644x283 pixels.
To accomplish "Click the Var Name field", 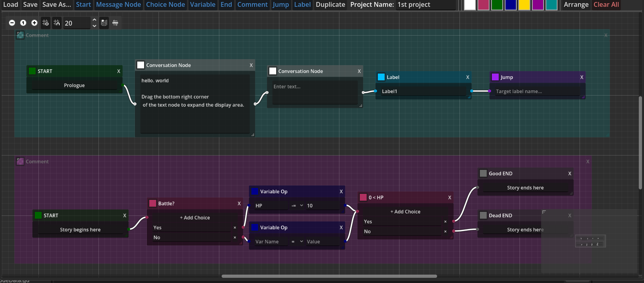I will point(271,242).
